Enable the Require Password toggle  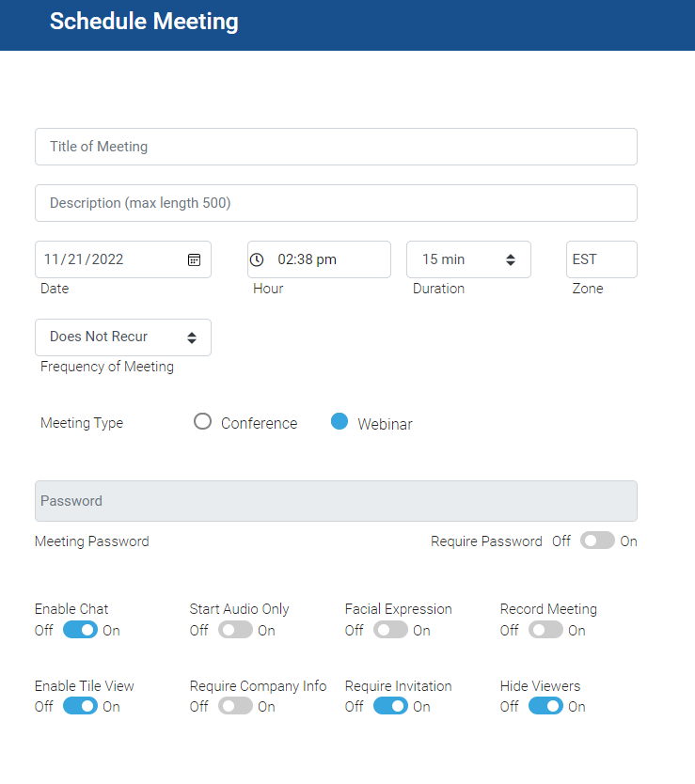[x=596, y=541]
